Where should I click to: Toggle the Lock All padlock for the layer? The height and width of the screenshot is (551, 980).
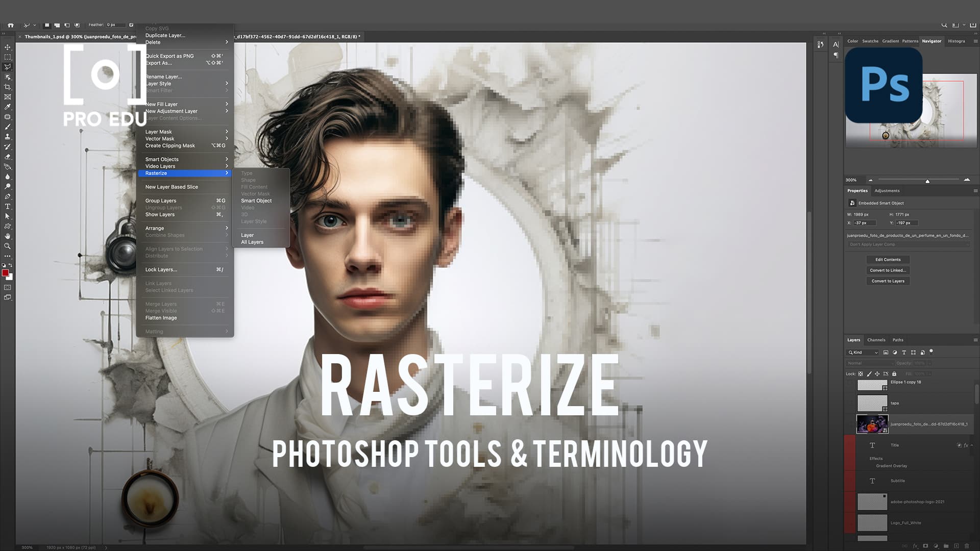[894, 374]
